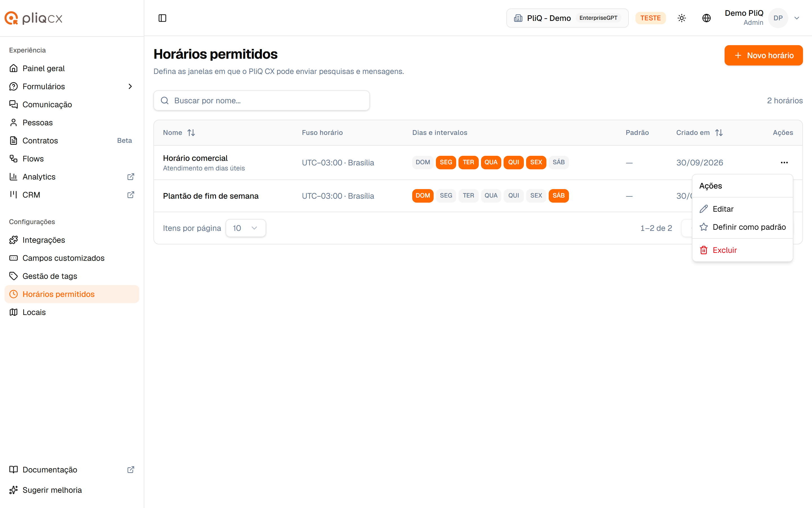Switch theme with the sun icon
The width and height of the screenshot is (812, 508).
(681, 18)
